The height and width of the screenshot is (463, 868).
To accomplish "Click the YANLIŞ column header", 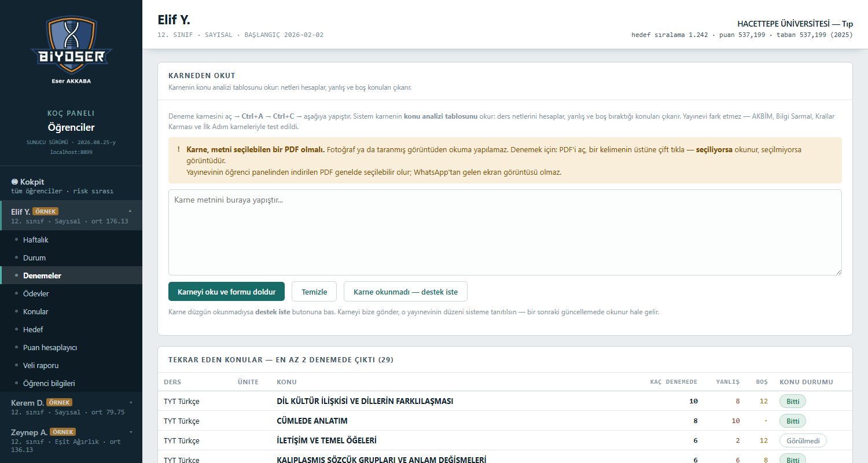I will (728, 382).
